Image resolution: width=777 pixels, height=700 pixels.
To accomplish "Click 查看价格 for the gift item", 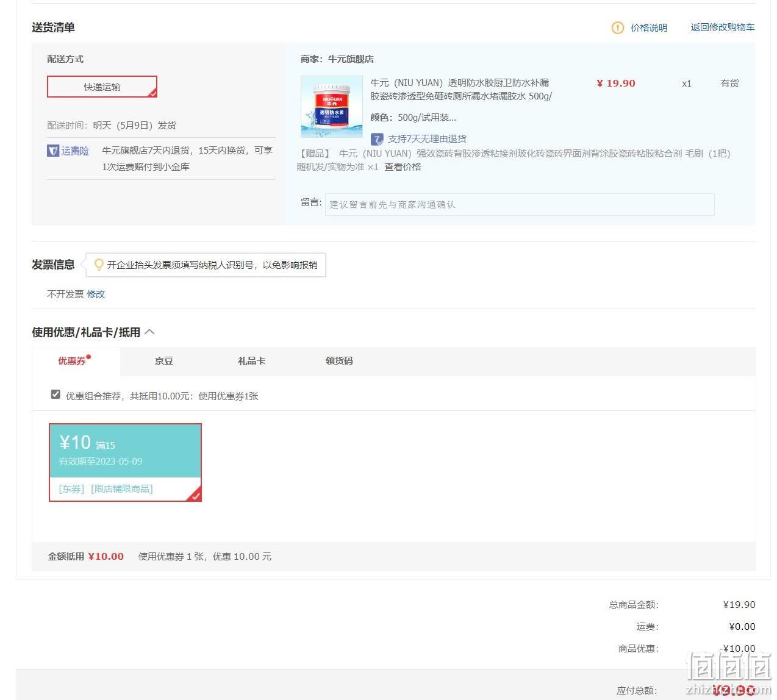I will click(403, 166).
